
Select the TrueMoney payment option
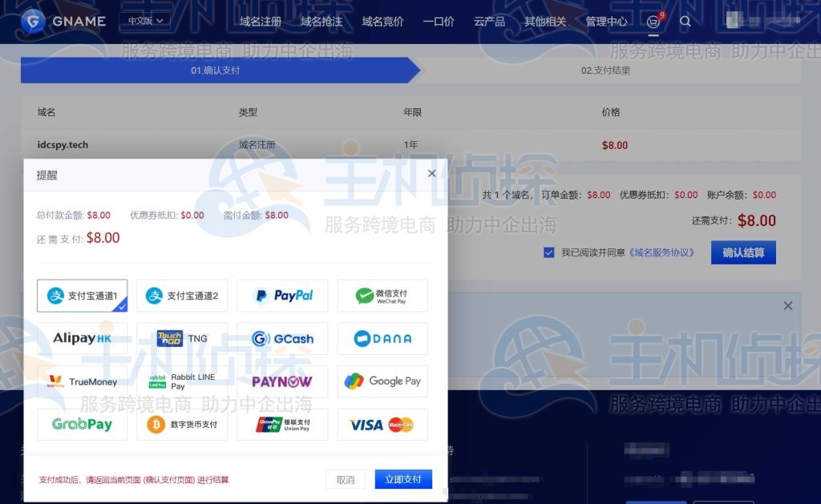tap(82, 381)
